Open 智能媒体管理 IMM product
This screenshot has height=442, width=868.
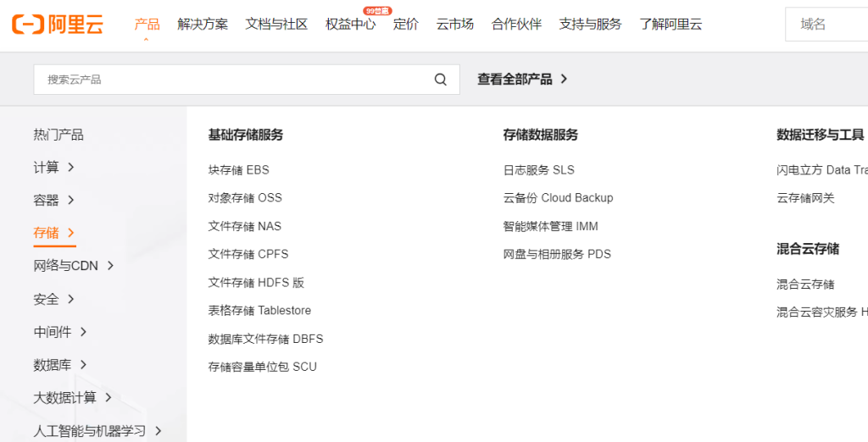click(x=551, y=226)
